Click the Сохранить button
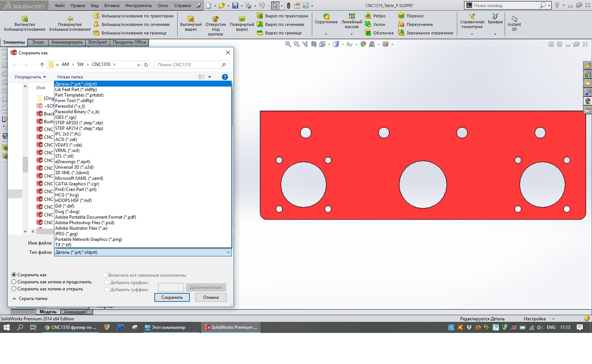Screen dimensions: 592x364 172,297
